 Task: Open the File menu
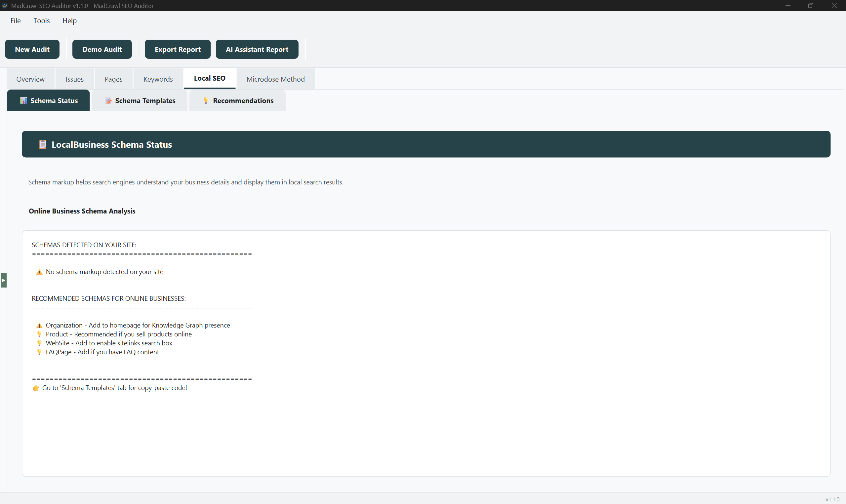click(15, 21)
